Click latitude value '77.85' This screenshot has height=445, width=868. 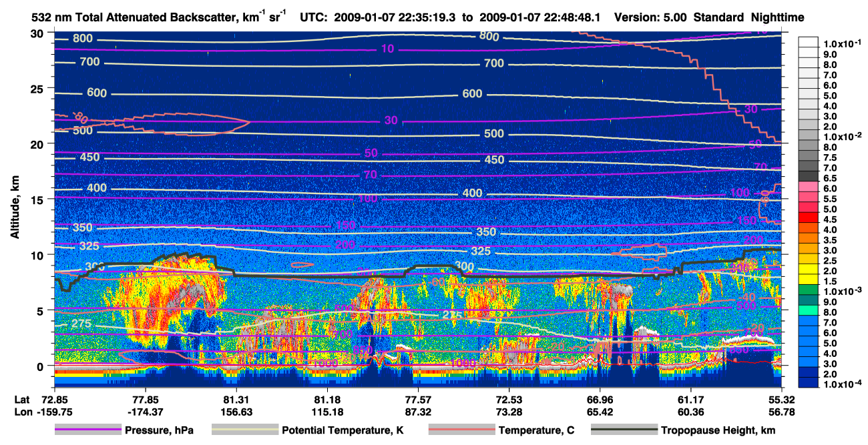coord(145,400)
